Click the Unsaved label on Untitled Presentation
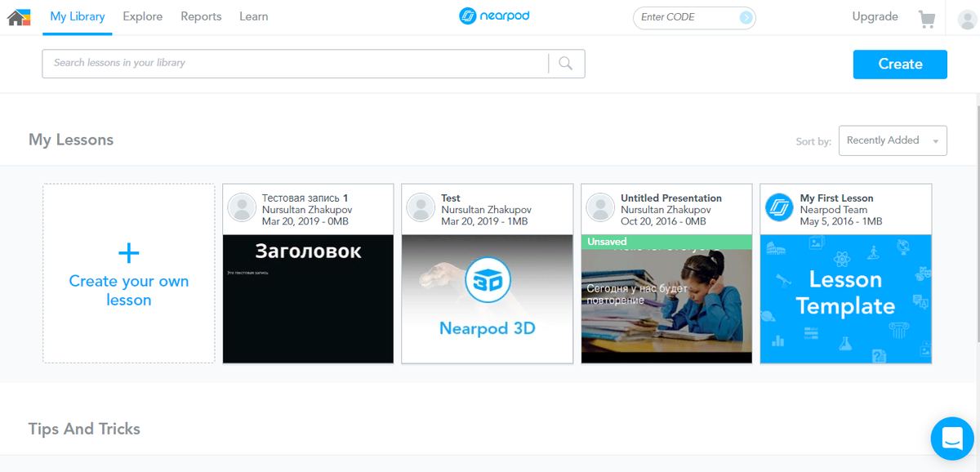The image size is (980, 472). click(607, 242)
